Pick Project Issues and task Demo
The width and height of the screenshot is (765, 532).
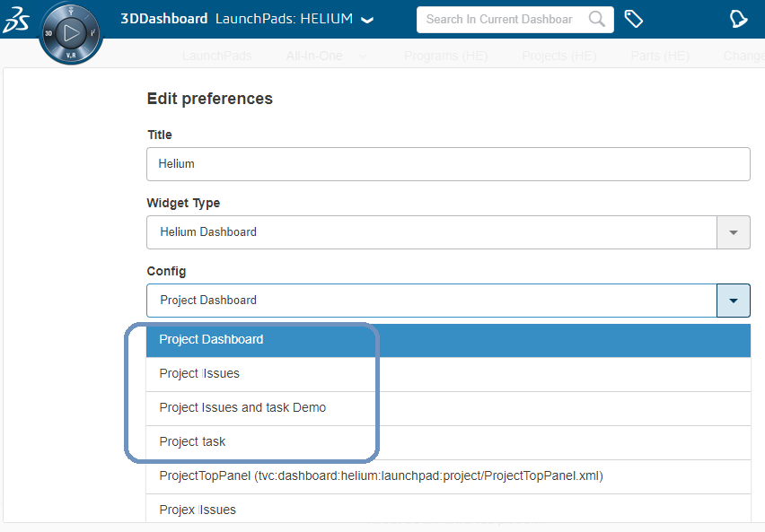[242, 408]
